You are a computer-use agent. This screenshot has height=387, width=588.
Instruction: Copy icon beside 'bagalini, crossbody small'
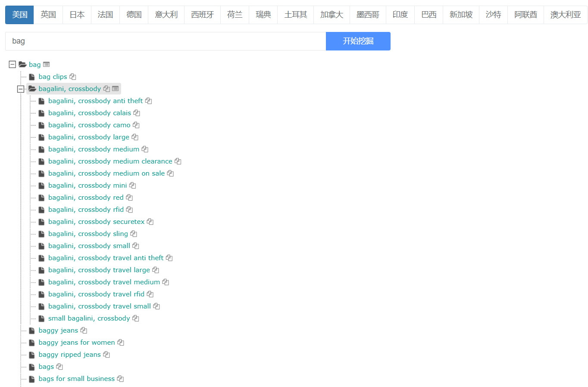(135, 246)
